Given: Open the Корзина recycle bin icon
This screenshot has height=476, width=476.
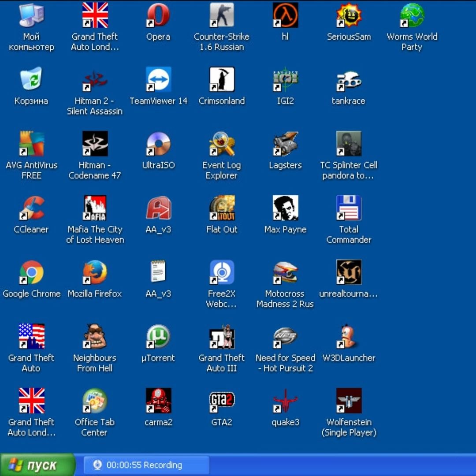Looking at the screenshot, I should coord(31,79).
